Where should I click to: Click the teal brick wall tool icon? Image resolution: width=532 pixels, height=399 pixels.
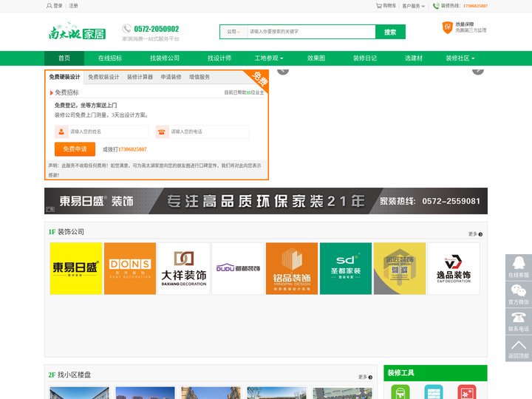pyautogui.click(x=434, y=392)
